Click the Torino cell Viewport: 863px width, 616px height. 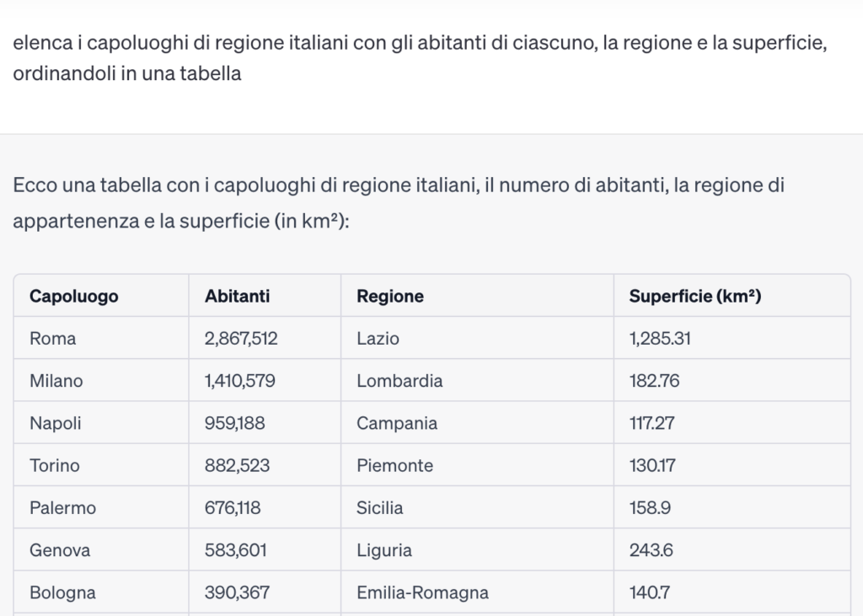(55, 465)
